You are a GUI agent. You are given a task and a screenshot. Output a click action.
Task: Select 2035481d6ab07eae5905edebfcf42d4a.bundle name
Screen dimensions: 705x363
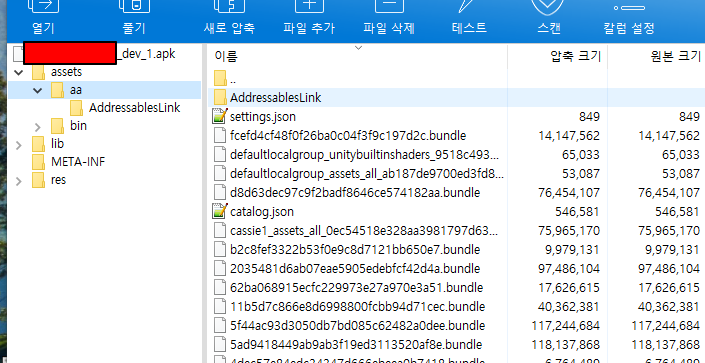355,269
